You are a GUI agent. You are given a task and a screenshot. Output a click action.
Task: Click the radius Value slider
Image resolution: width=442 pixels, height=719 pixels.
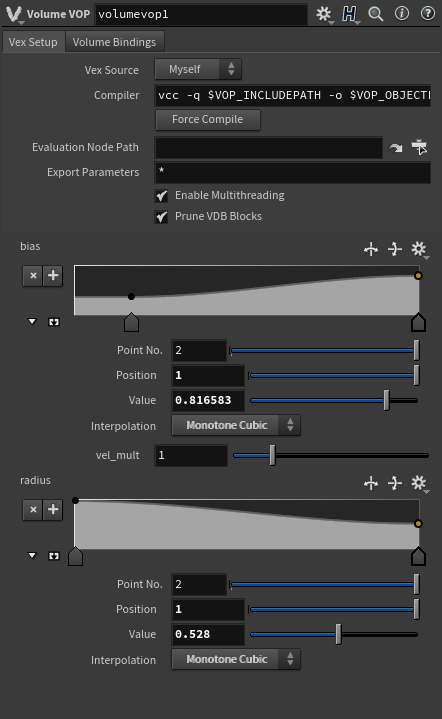[334, 634]
